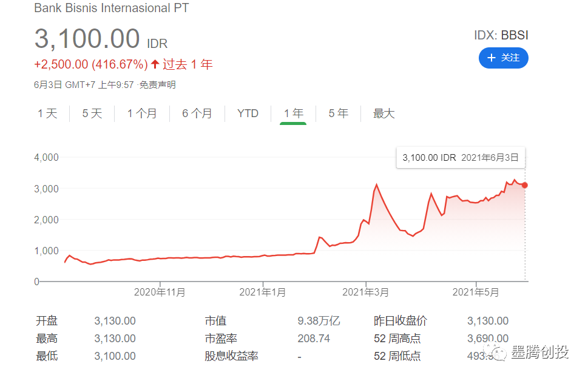Show the 最大 all-time chart range
This screenshot has height=378, width=588.
click(x=383, y=113)
